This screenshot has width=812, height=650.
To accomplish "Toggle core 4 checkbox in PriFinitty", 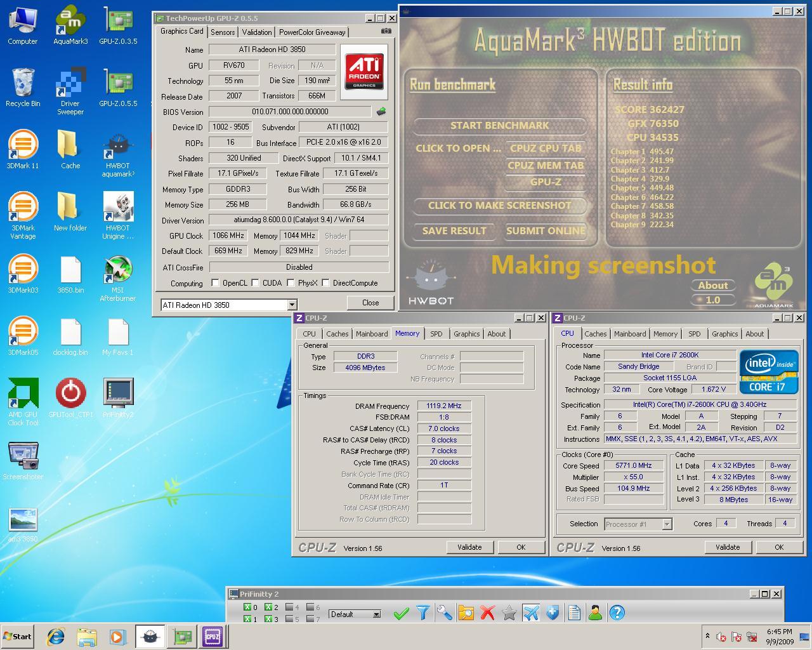I will point(289,607).
